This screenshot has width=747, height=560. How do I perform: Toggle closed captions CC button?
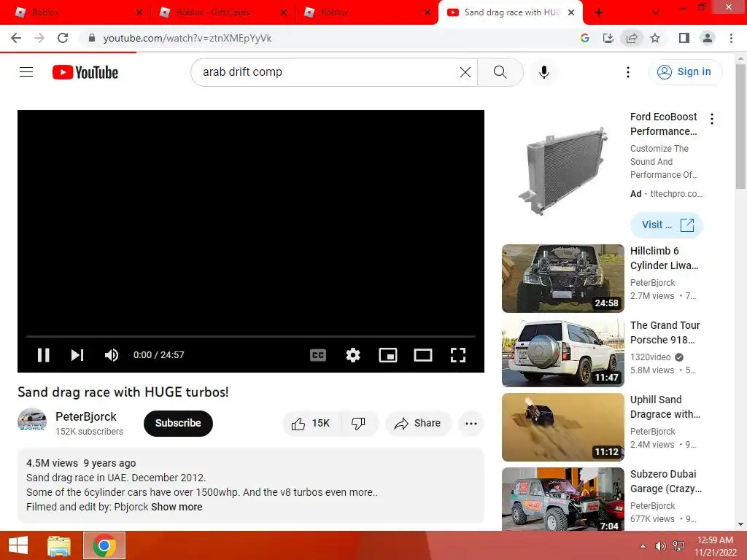(318, 355)
